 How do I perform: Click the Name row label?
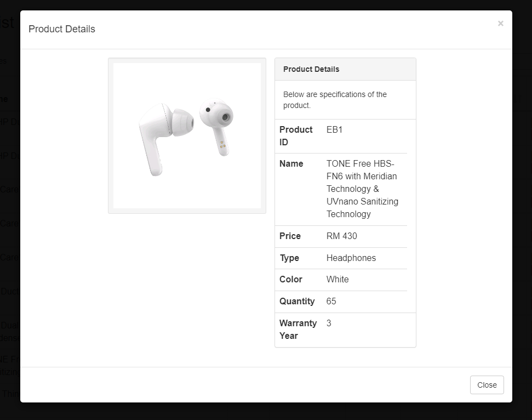291,163
